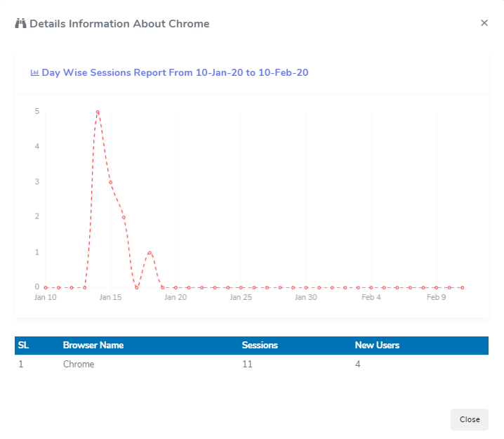Click the chart data point at value 2

coord(124,217)
